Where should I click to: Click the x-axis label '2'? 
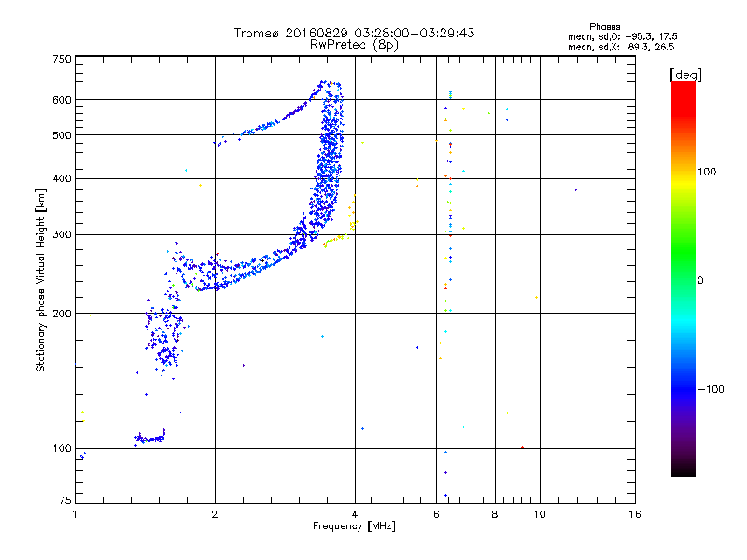[x=215, y=514]
